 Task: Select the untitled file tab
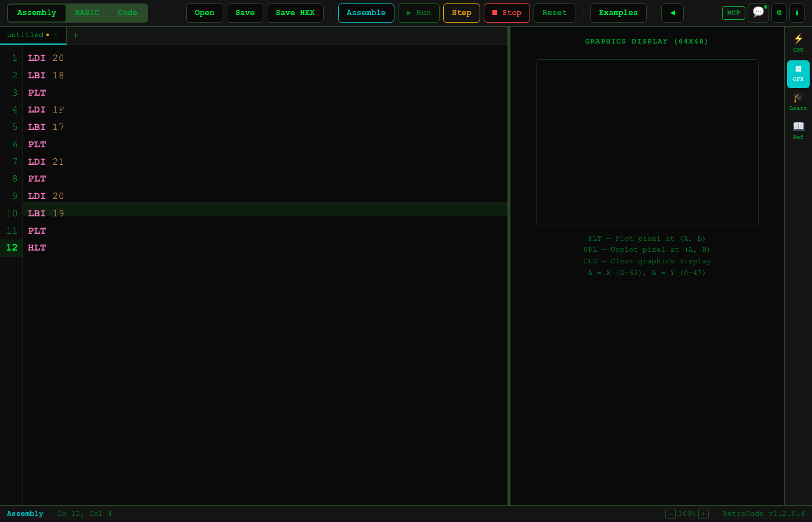26,35
